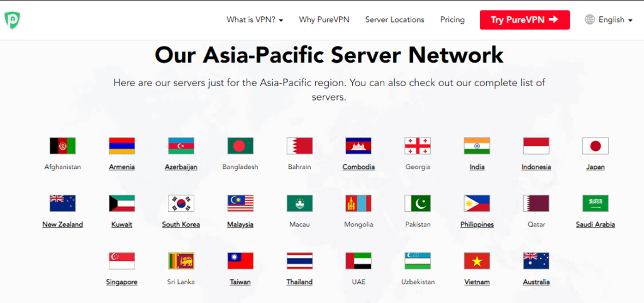This screenshot has width=644, height=303.
Task: Click the South Korea flag
Action: [x=181, y=203]
